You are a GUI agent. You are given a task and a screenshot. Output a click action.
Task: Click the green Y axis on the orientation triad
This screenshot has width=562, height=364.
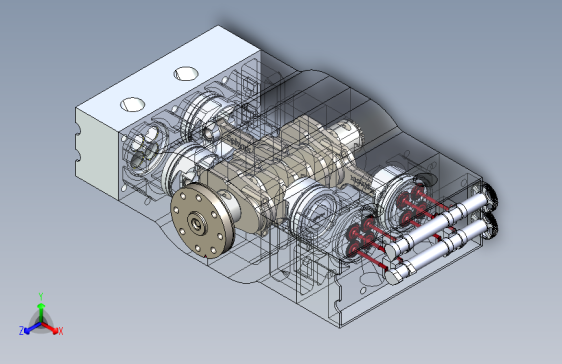pyautogui.click(x=41, y=311)
